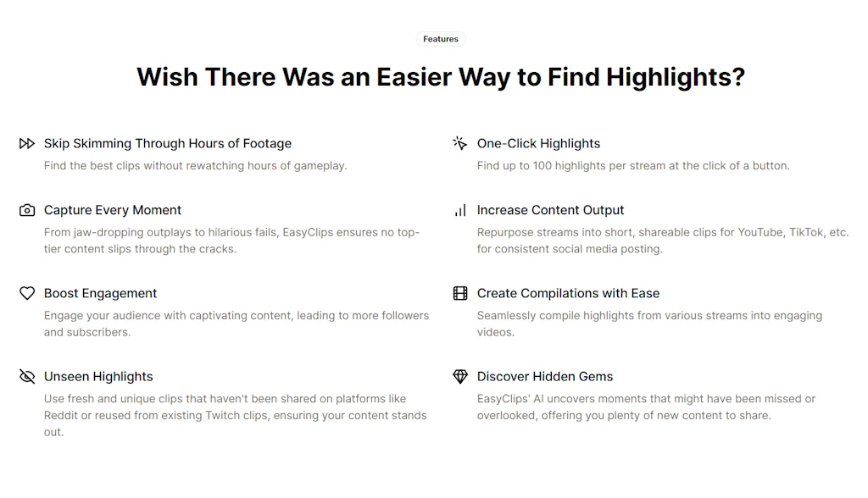Click the Create Compilations with Ease heading
The width and height of the screenshot is (868, 498).
point(568,293)
